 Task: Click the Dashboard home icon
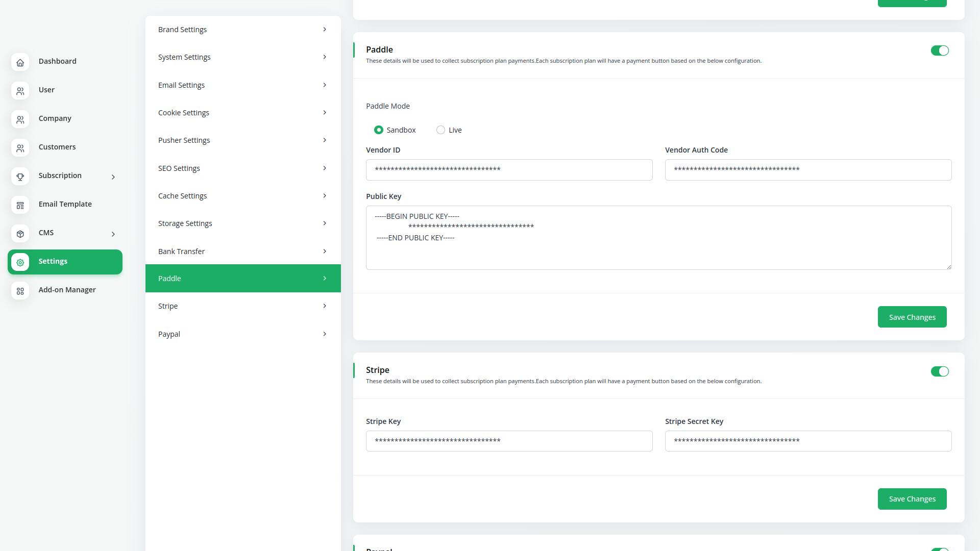pyautogui.click(x=20, y=62)
